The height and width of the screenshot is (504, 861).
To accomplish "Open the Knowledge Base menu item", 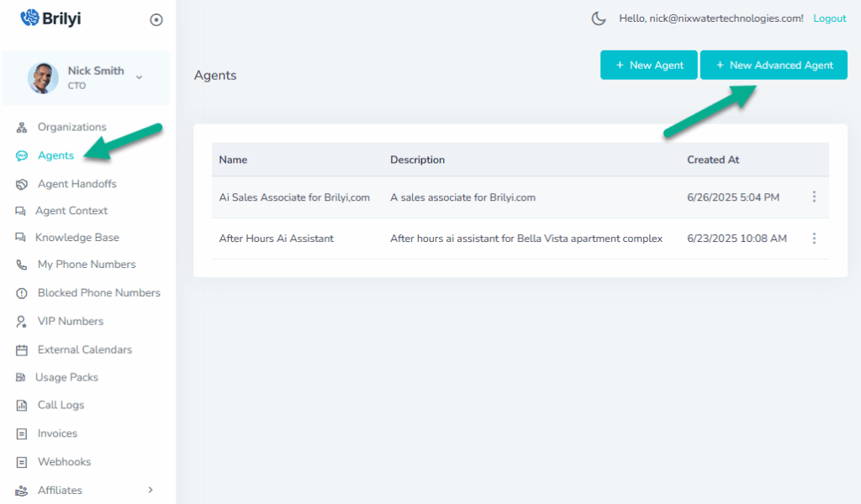I will pyautogui.click(x=77, y=238).
